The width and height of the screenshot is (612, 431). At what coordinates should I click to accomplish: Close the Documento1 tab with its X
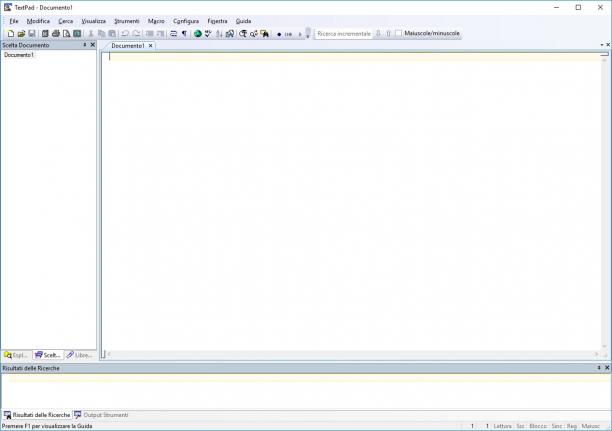pos(150,46)
